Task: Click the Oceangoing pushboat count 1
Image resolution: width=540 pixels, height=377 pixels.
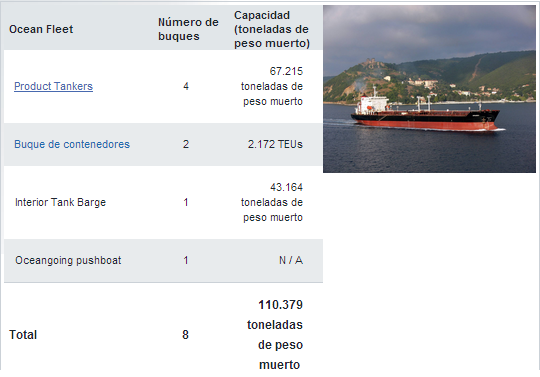Action: (x=186, y=260)
